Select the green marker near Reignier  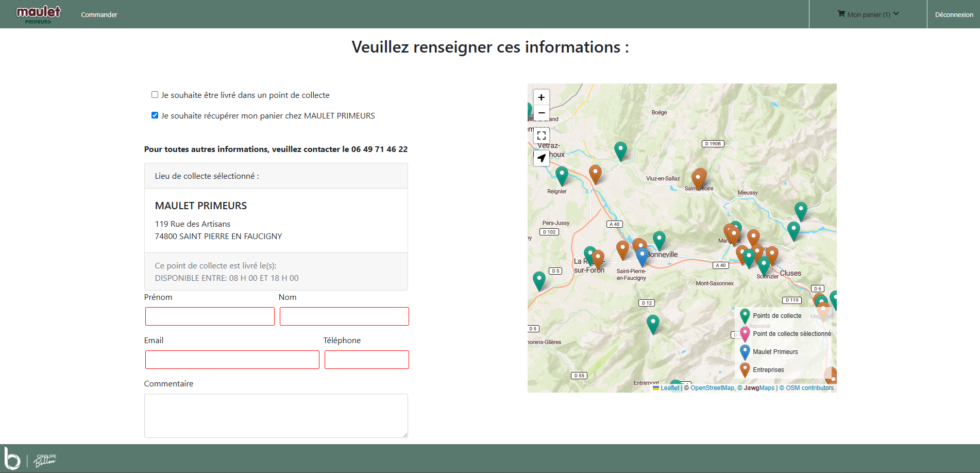tap(562, 176)
